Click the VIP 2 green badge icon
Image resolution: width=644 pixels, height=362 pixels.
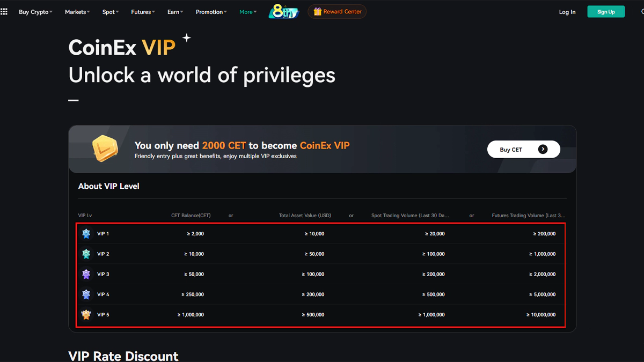(x=86, y=254)
